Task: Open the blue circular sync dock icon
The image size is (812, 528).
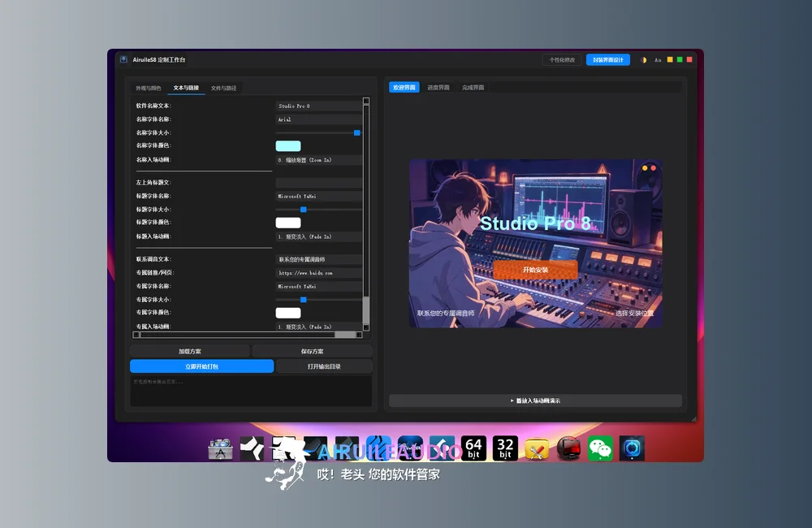Action: 632,448
